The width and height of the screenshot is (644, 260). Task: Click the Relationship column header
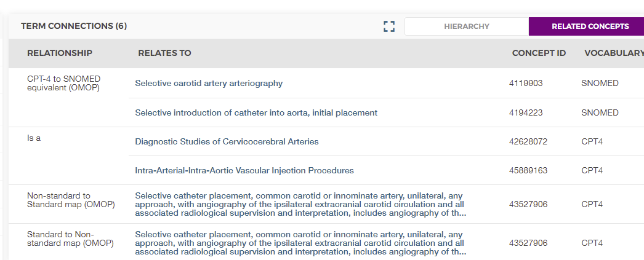pyautogui.click(x=60, y=53)
